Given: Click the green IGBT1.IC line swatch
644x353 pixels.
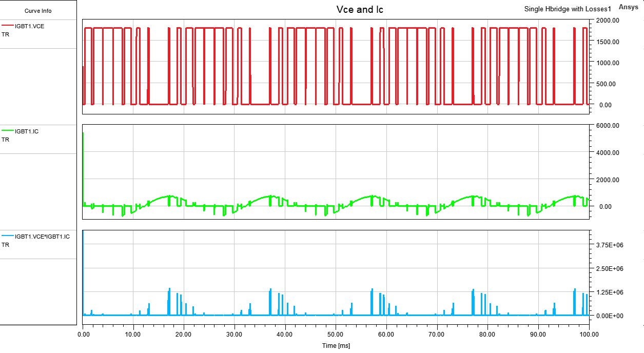Looking at the screenshot, I should (8, 131).
